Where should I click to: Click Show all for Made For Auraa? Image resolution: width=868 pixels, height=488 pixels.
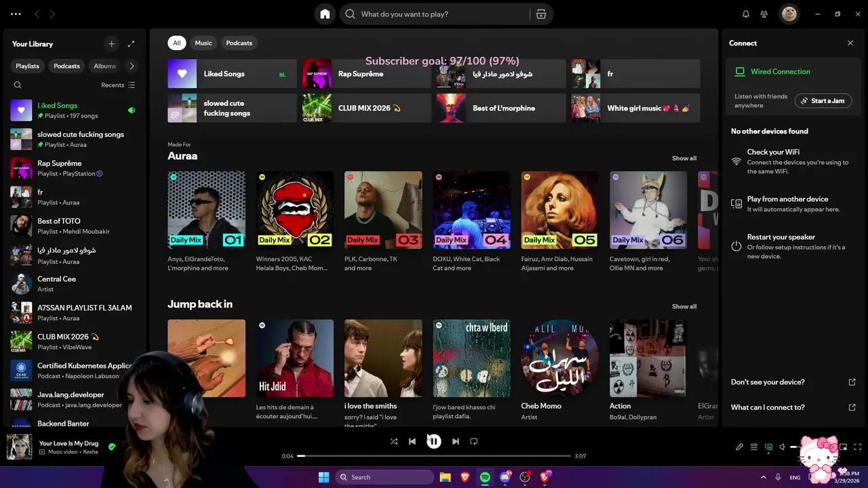click(x=684, y=158)
